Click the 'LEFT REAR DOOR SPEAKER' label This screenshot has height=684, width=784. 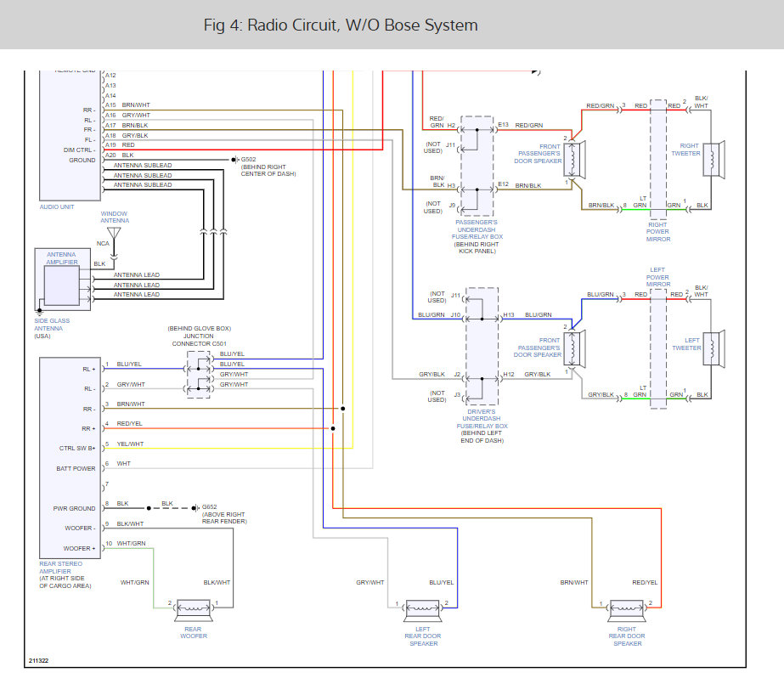click(x=423, y=636)
